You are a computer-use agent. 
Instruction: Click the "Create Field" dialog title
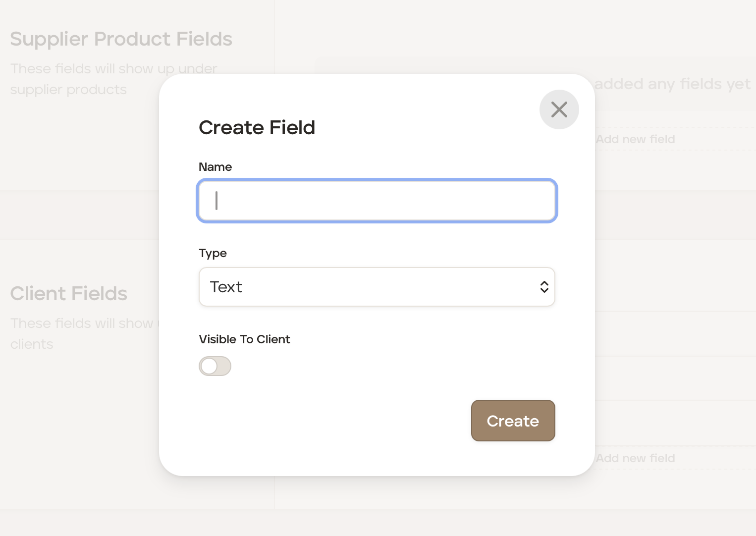(x=257, y=128)
